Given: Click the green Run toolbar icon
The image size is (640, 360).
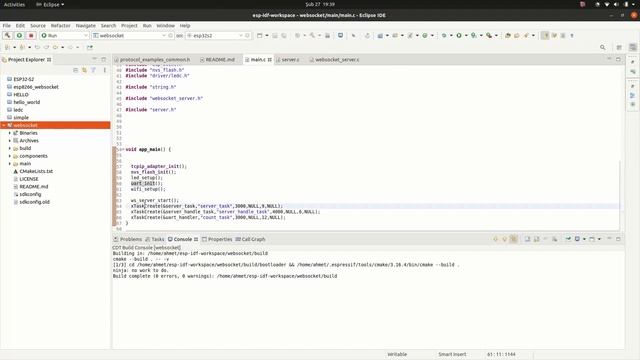Looking at the screenshot, I should 459,36.
